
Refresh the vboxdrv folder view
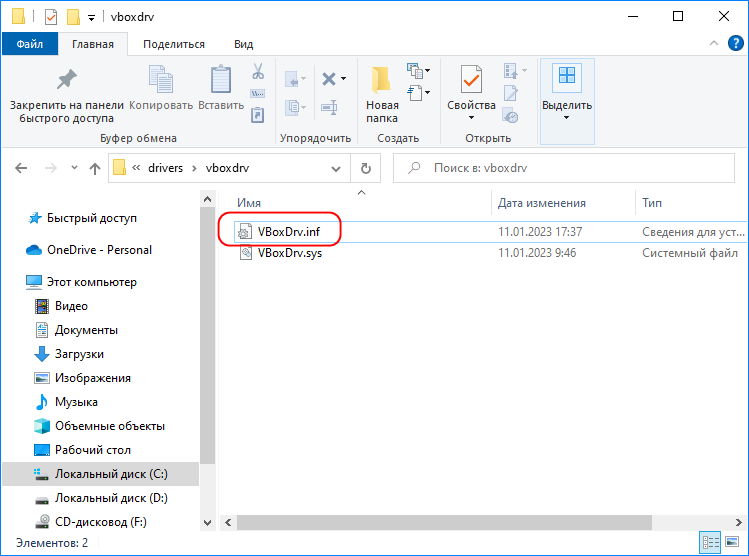click(365, 168)
